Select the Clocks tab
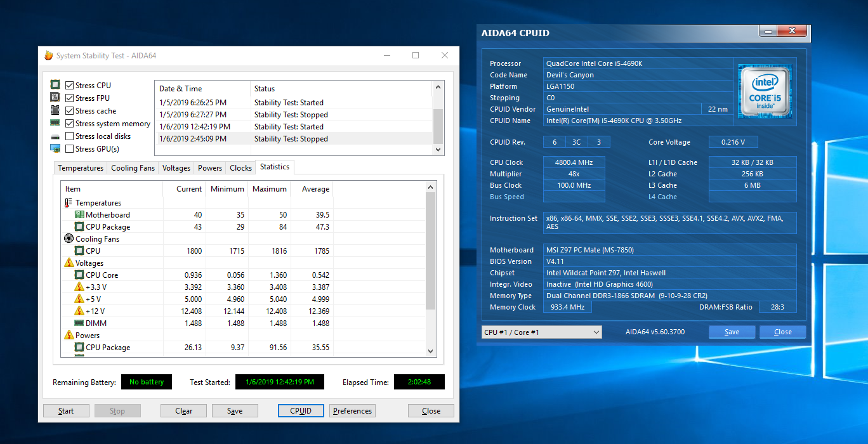This screenshot has width=868, height=444. (x=240, y=168)
